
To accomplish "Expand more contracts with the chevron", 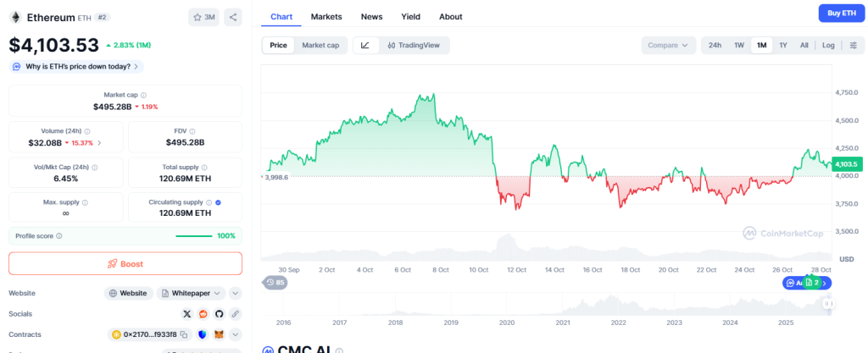I will pyautogui.click(x=235, y=334).
